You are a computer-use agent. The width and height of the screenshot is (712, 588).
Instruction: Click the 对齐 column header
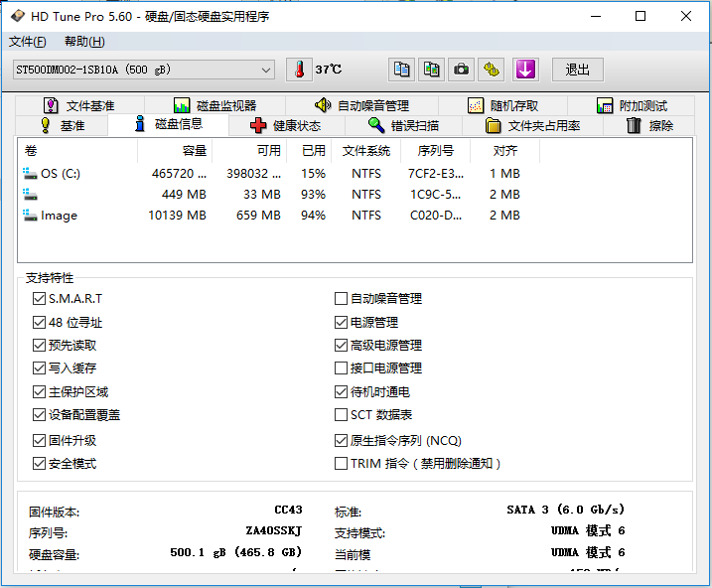pos(504,151)
